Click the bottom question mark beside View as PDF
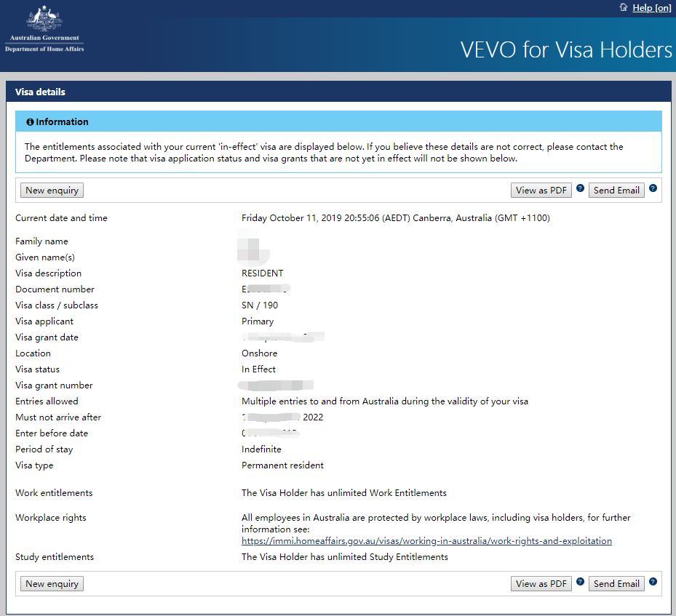The image size is (676, 616). point(580,581)
